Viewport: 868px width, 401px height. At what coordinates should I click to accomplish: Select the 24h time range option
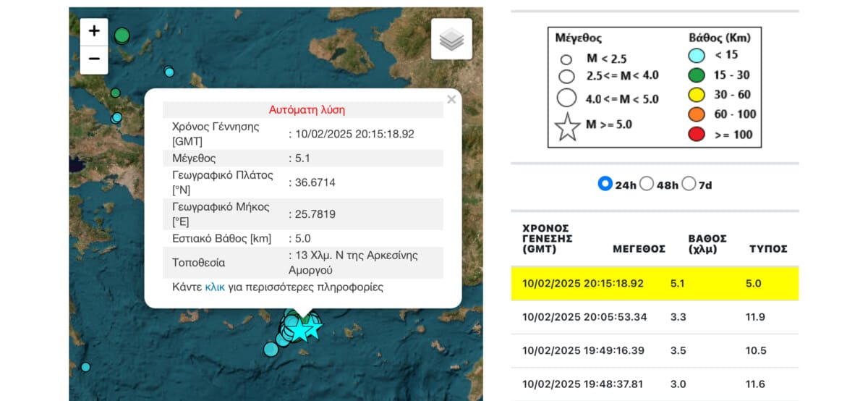tap(605, 184)
